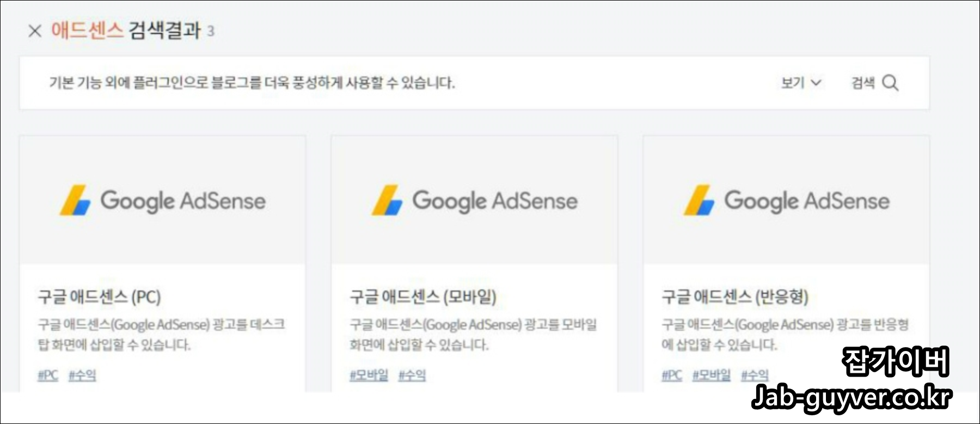Screen dimensions: 980x424
Task: Click the #수익 tag on PC card
Action: pyautogui.click(x=82, y=375)
